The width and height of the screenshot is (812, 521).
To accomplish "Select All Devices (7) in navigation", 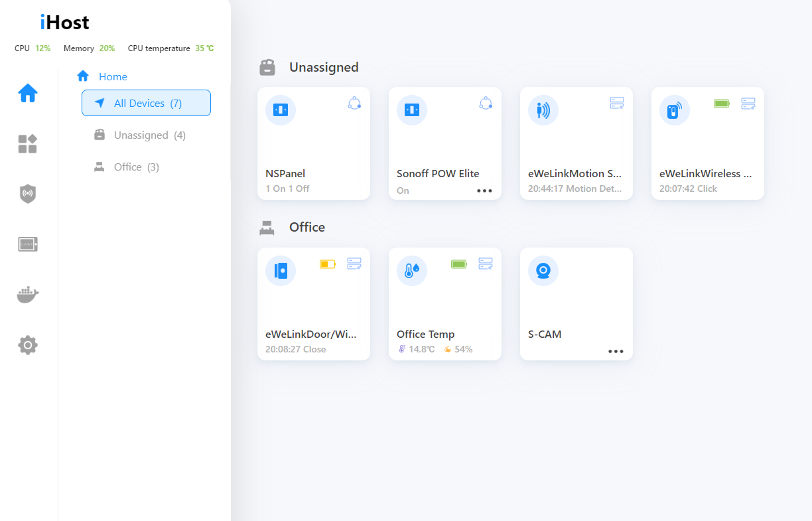I will (x=146, y=103).
